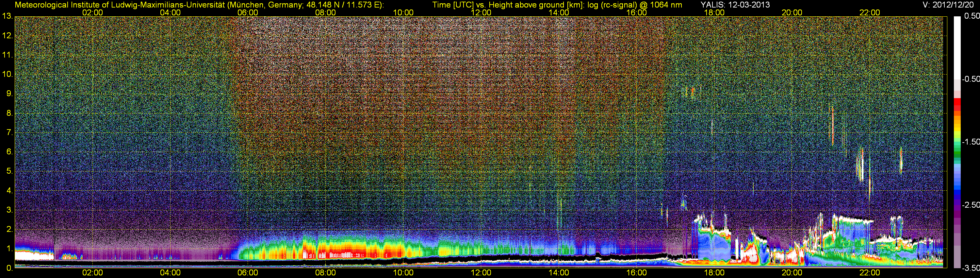Click the 16:00 label on the bottom time axis
The width and height of the screenshot is (980, 278).
pos(636,273)
